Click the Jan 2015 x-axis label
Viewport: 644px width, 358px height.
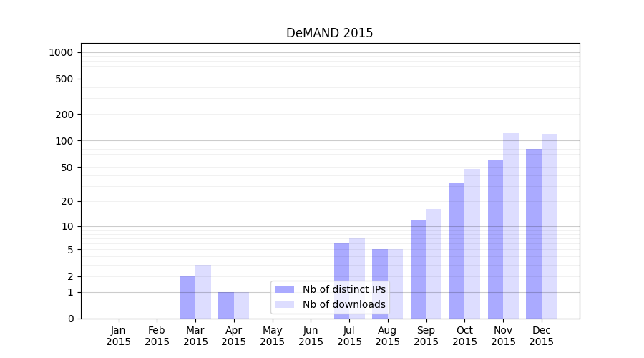coord(119,336)
